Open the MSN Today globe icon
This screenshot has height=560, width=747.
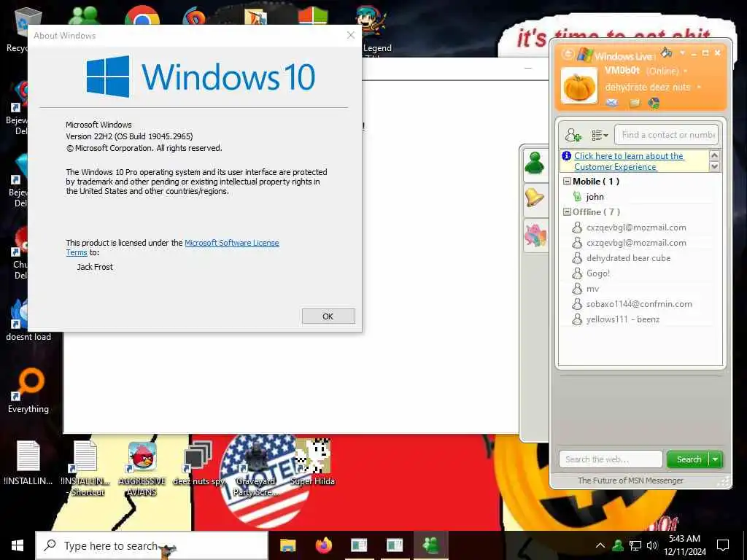pos(654,103)
